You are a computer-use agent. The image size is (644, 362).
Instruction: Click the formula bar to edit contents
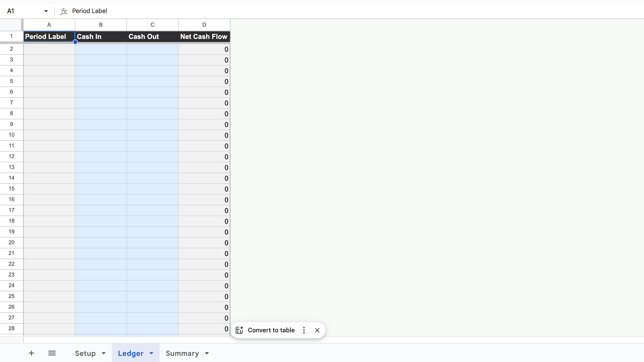(154, 11)
